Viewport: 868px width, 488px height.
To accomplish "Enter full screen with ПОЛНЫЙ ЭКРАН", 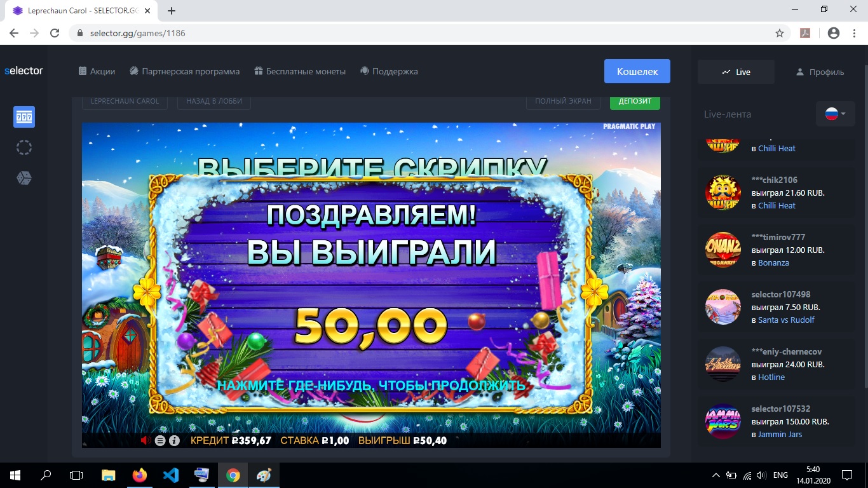I will (563, 102).
